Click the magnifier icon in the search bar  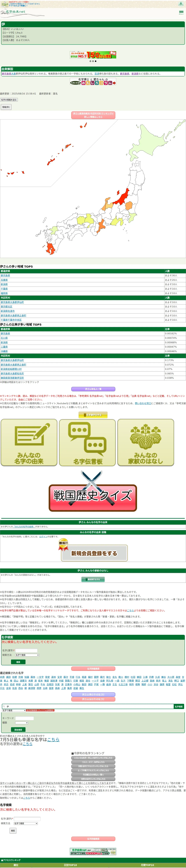click(4, 706)
